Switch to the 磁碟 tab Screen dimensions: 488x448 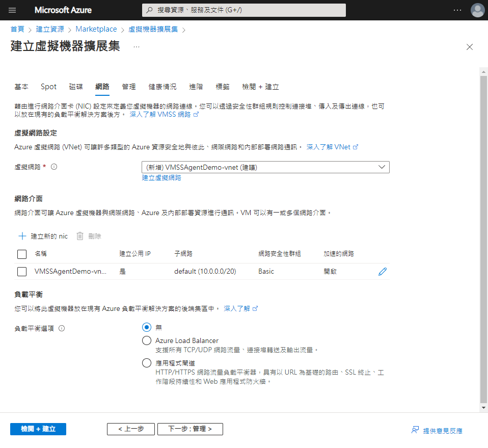pyautogui.click(x=76, y=87)
